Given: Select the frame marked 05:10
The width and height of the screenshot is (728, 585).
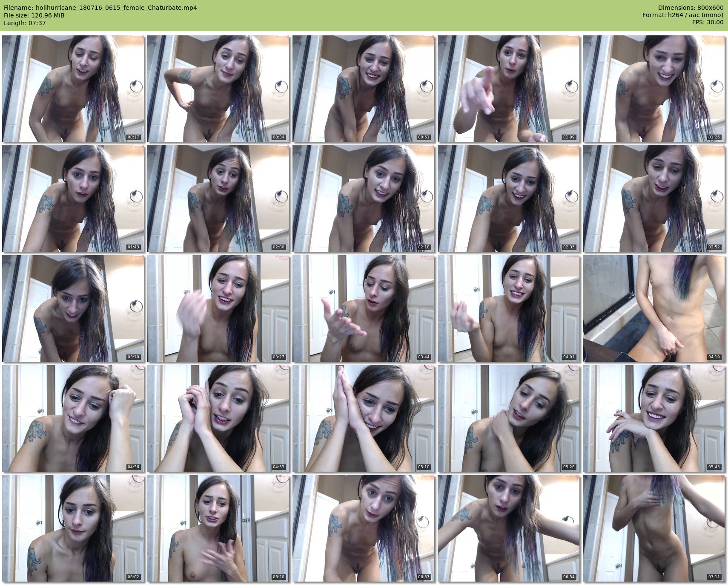Looking at the screenshot, I should tap(364, 418).
